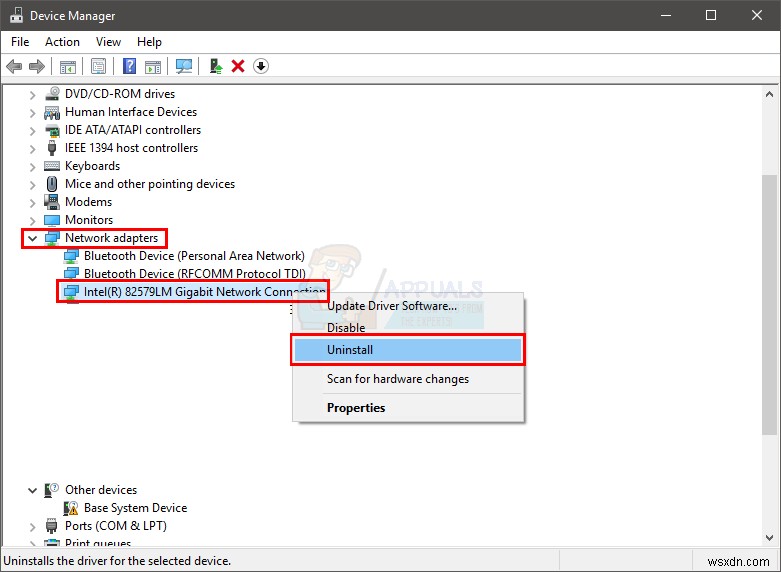Click the Scan for hardware changes toolbar icon
The width and height of the screenshot is (781, 572).
point(184,66)
